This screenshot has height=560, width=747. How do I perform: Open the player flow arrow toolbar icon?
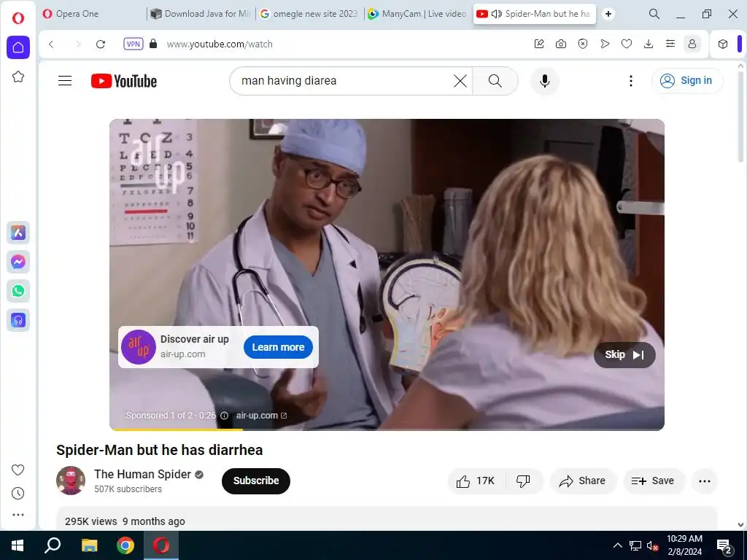[605, 44]
